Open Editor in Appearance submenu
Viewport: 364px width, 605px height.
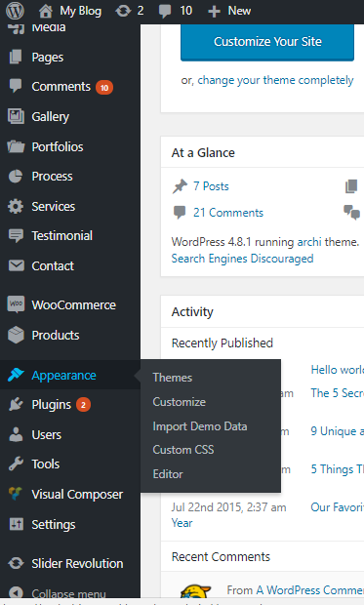168,474
